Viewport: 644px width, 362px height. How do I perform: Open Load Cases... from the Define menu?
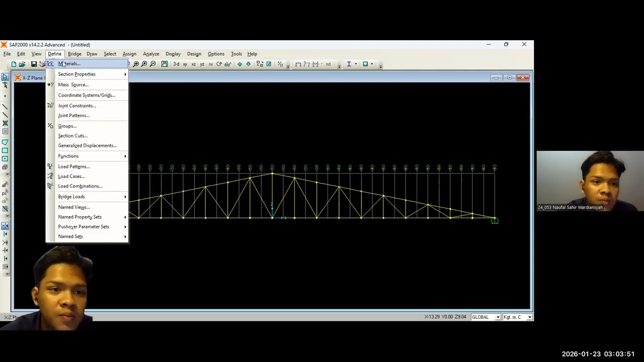tap(87, 176)
